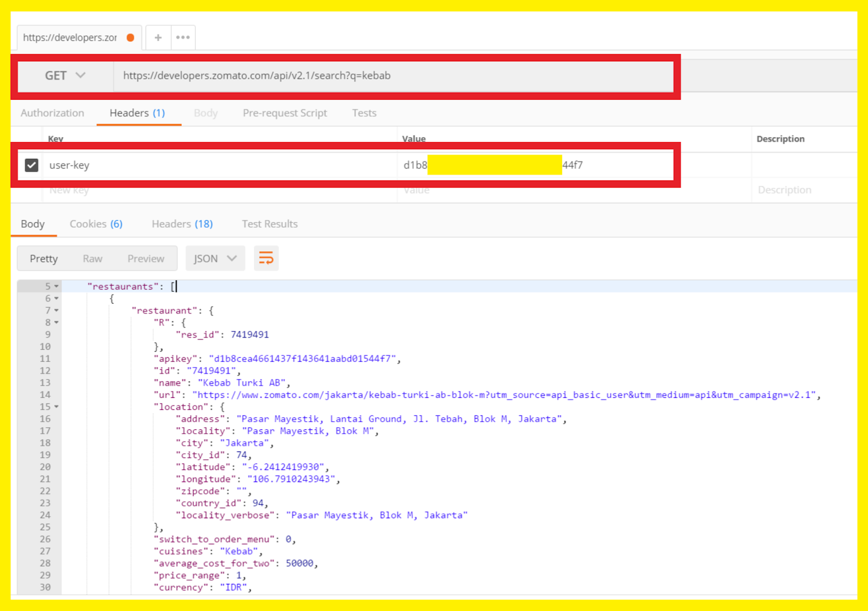Screen dimensions: 868x611
Task: Add a new request tab with plus icon
Action: [x=158, y=37]
